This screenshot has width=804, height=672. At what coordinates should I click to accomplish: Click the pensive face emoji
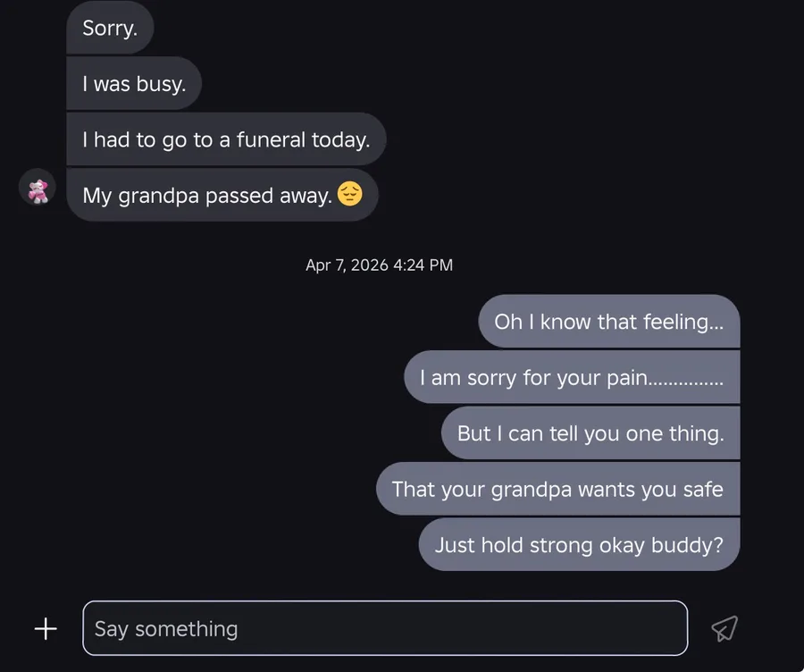click(349, 194)
